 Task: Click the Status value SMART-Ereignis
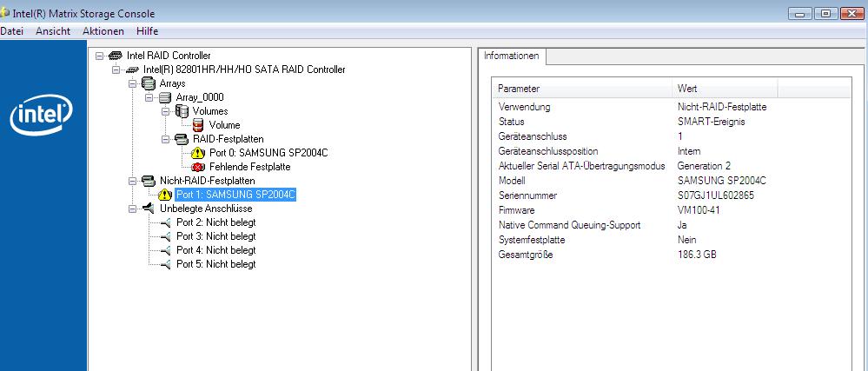pos(711,122)
